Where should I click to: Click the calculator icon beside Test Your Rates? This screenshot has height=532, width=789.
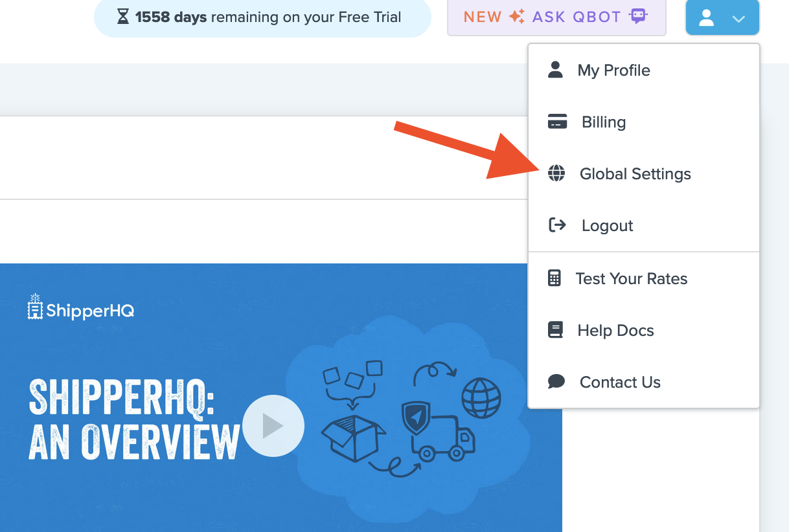click(x=555, y=278)
